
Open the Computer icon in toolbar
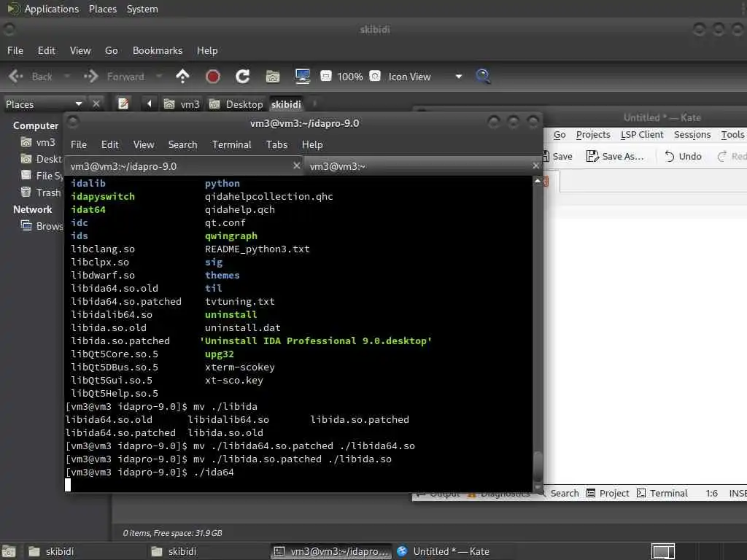pos(303,76)
